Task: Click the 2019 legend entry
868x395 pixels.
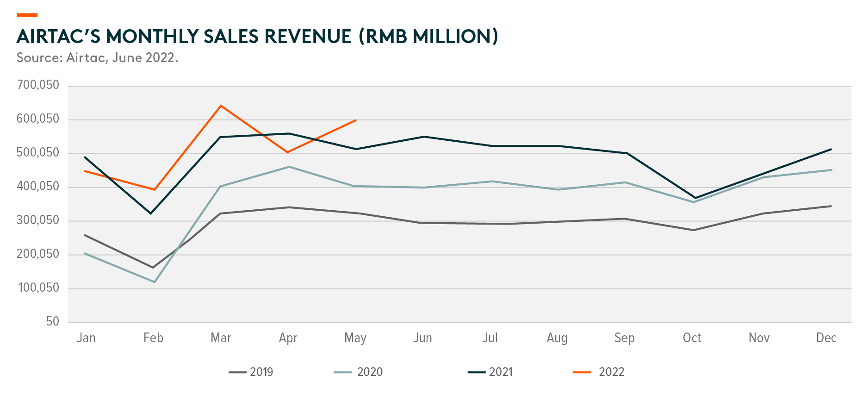Action: coord(251,372)
